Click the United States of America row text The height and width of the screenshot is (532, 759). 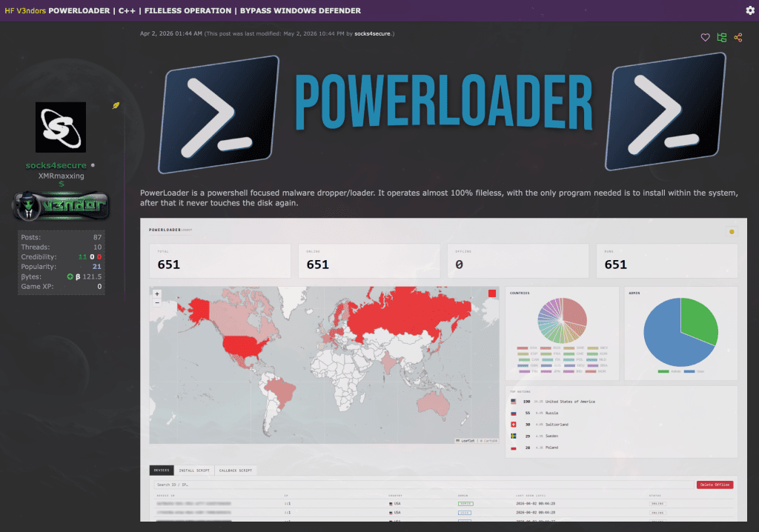(570, 402)
